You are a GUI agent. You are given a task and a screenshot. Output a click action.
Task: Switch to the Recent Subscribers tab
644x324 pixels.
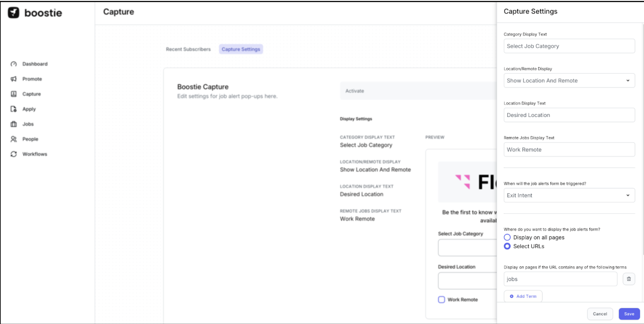[188, 49]
